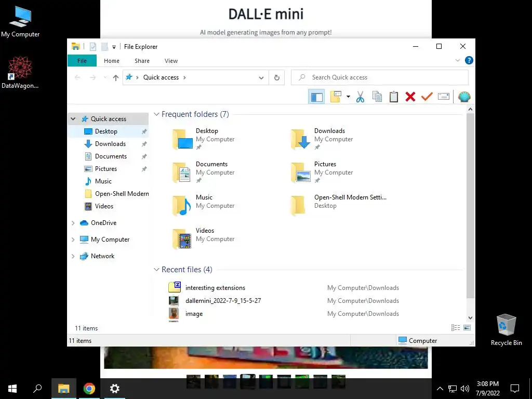Select the Documents frequent folder icon
Screen dimensions: 532x399
[x=182, y=172]
